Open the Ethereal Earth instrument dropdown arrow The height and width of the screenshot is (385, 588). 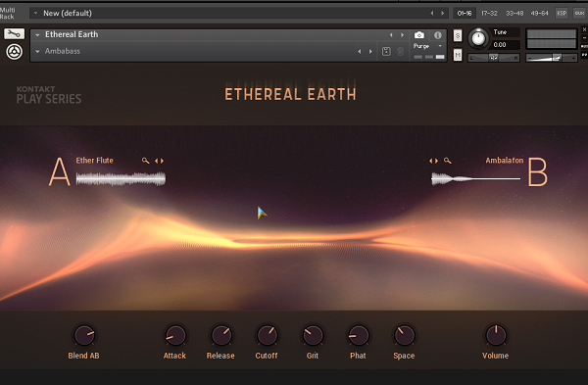click(x=37, y=35)
